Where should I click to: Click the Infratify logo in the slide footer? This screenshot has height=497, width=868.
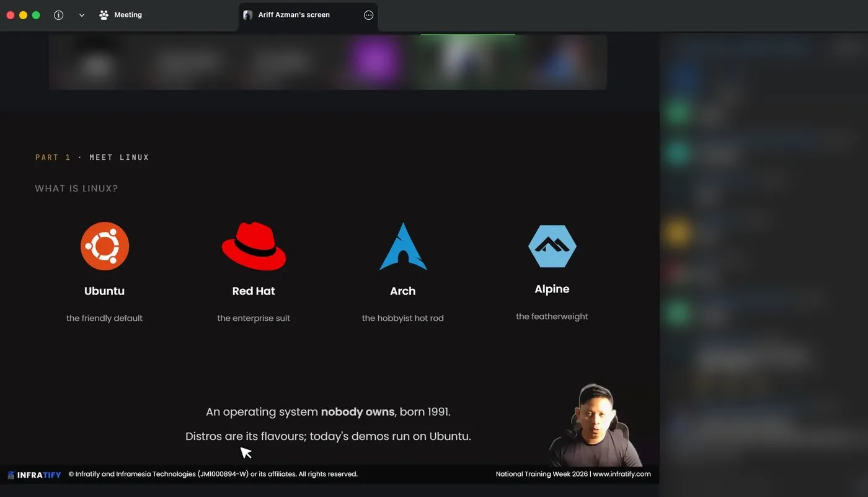pos(34,475)
